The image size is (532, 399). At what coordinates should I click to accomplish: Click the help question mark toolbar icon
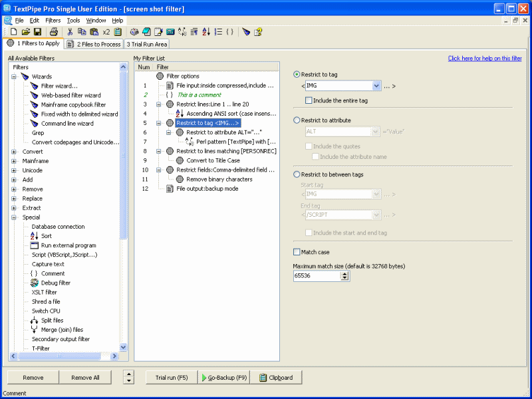tap(258, 32)
